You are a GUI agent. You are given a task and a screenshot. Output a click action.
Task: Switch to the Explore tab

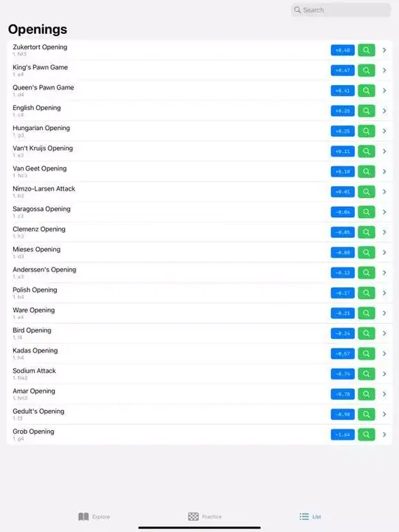[94, 516]
